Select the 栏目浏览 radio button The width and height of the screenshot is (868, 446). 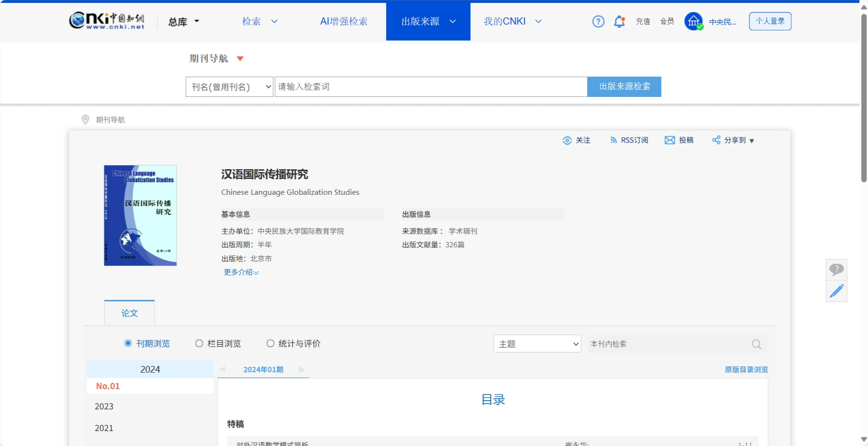click(199, 343)
